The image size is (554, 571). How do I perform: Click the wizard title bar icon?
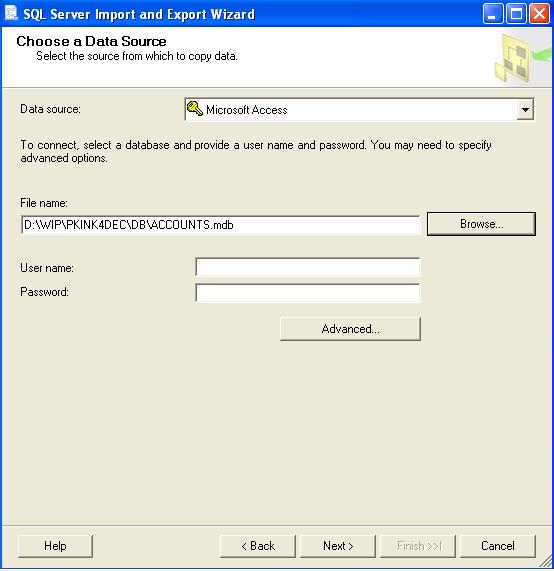click(x=11, y=13)
